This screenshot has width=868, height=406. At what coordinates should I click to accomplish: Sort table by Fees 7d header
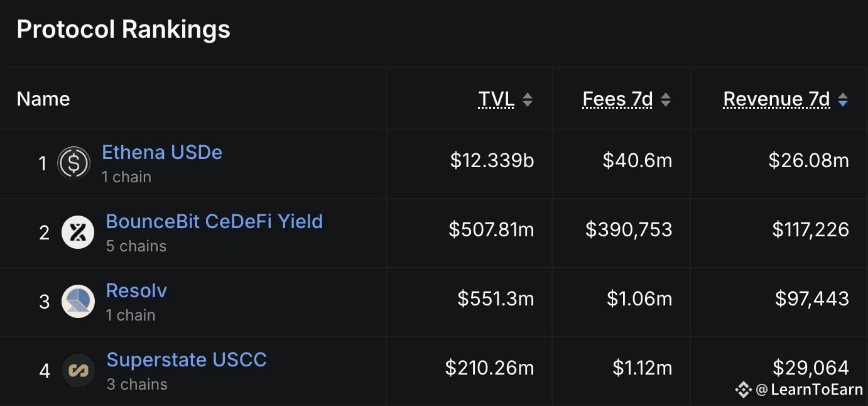(x=618, y=99)
